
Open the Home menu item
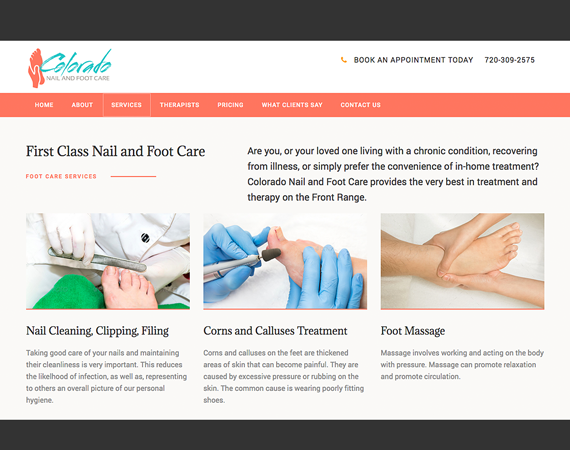tap(44, 105)
